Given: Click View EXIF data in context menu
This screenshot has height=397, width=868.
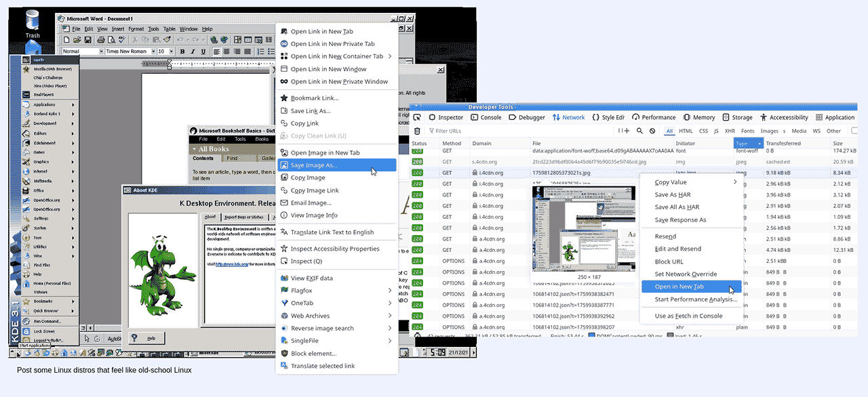Looking at the screenshot, I should (337, 278).
